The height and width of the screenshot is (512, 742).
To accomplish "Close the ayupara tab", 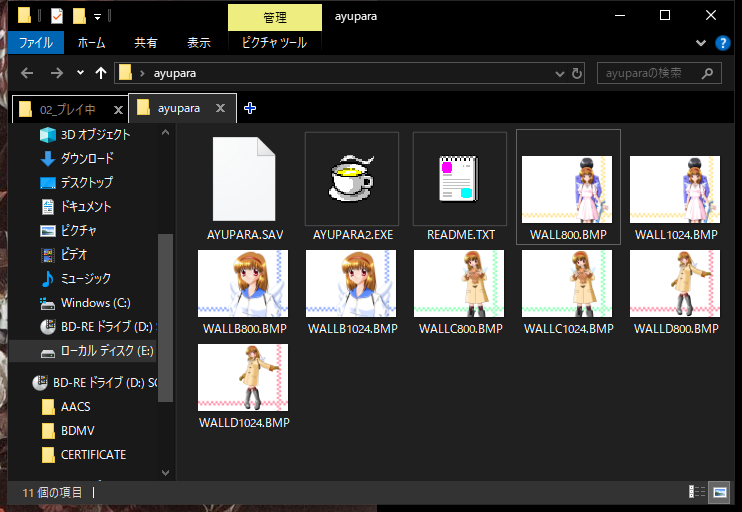I will (x=221, y=108).
